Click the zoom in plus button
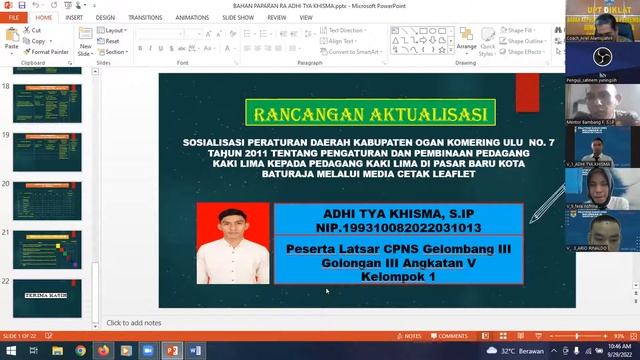The height and width of the screenshot is (360, 640). pos(605,336)
